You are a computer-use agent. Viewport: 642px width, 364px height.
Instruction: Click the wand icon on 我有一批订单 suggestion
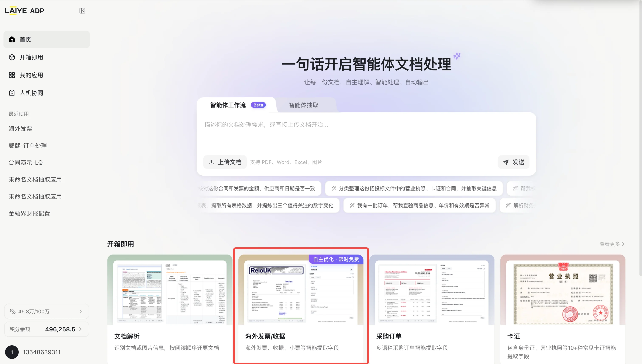click(352, 206)
